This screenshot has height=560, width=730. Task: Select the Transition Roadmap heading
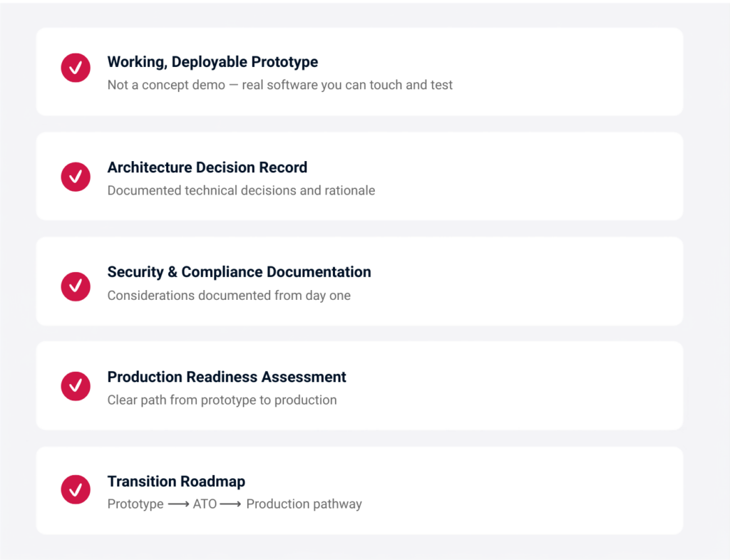(177, 482)
